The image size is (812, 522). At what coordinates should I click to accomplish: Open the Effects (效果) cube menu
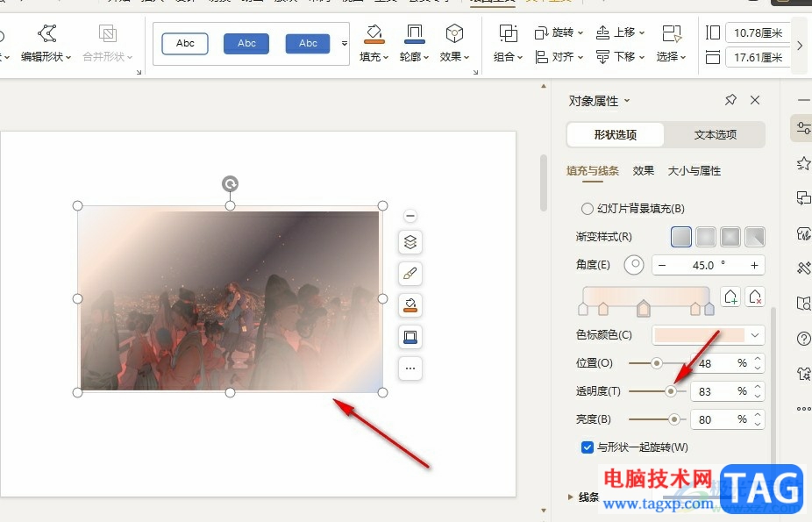[454, 33]
